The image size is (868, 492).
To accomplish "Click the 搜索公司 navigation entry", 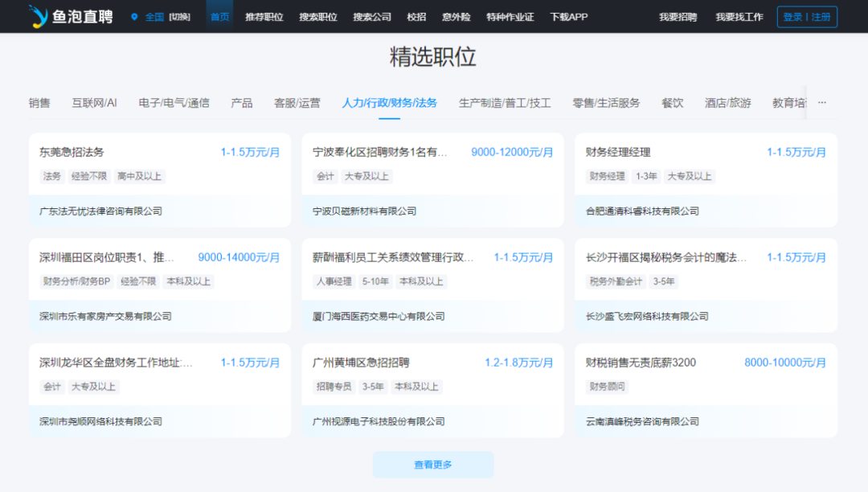I will 371,16.
